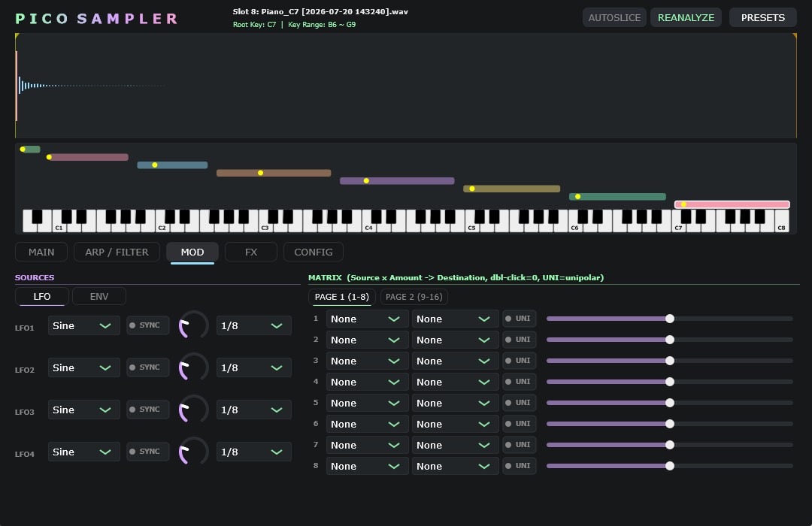812x526 pixels.
Task: Select the mauve key-range bar above C1
Action: [x=87, y=157]
